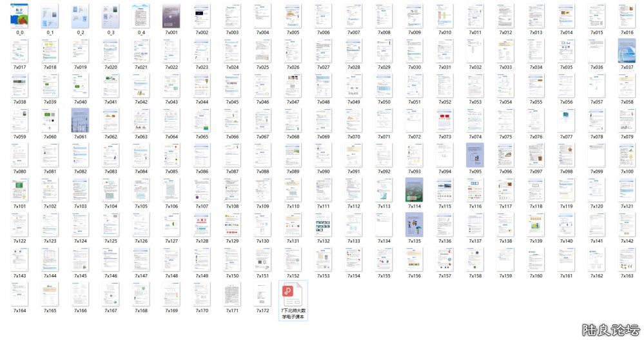Select the 7x073 page image
Viewport: 644px width, 340px height.
click(x=445, y=120)
